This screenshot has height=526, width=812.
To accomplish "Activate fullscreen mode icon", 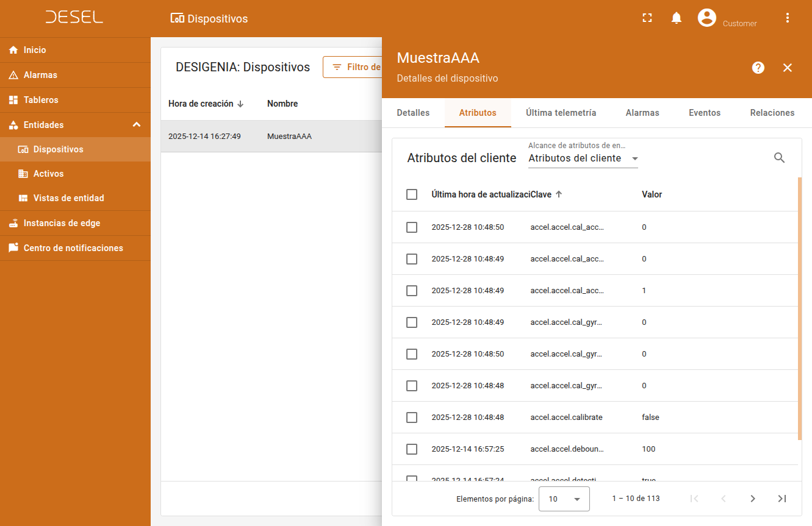I will coord(647,18).
